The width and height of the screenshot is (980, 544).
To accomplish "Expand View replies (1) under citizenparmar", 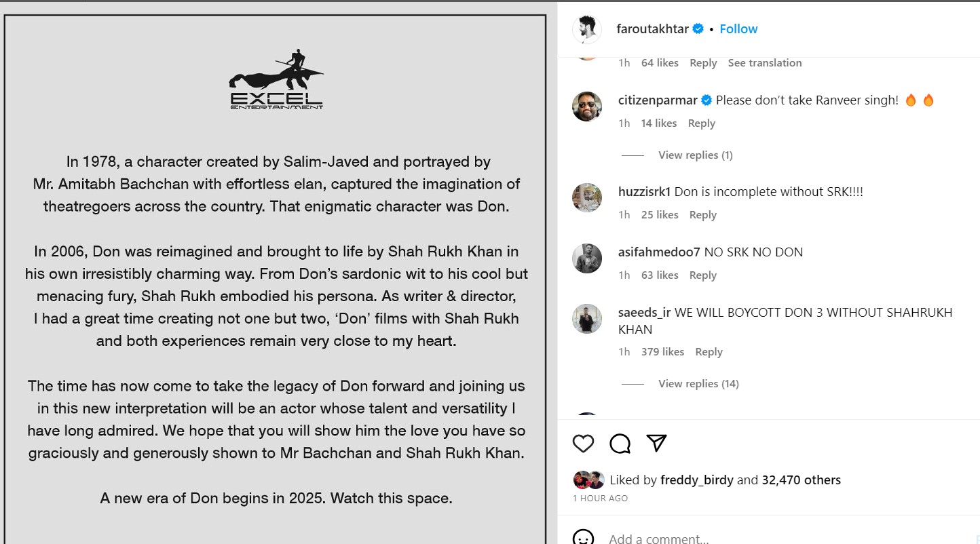I will tap(695, 155).
